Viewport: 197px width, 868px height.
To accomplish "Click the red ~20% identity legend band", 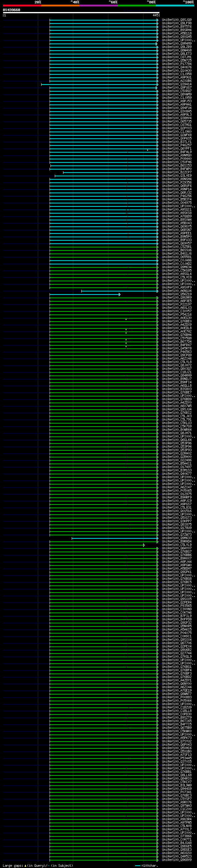I will 22,6.
